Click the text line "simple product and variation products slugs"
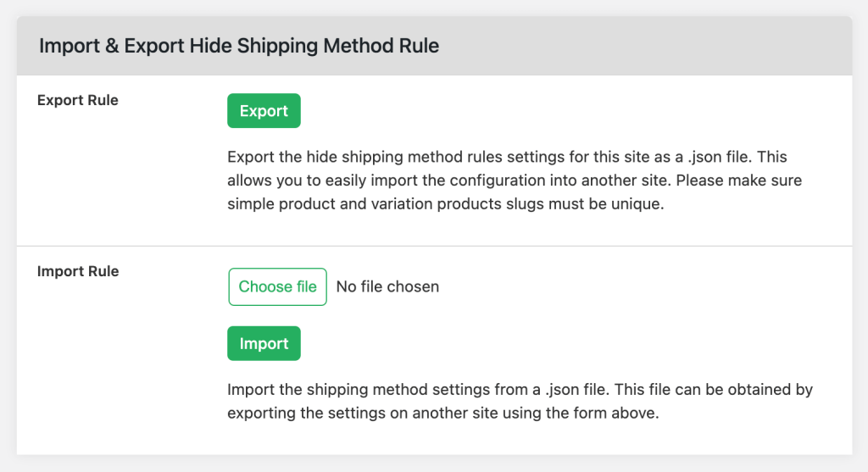Viewport: 868px width, 472px height. click(446, 204)
